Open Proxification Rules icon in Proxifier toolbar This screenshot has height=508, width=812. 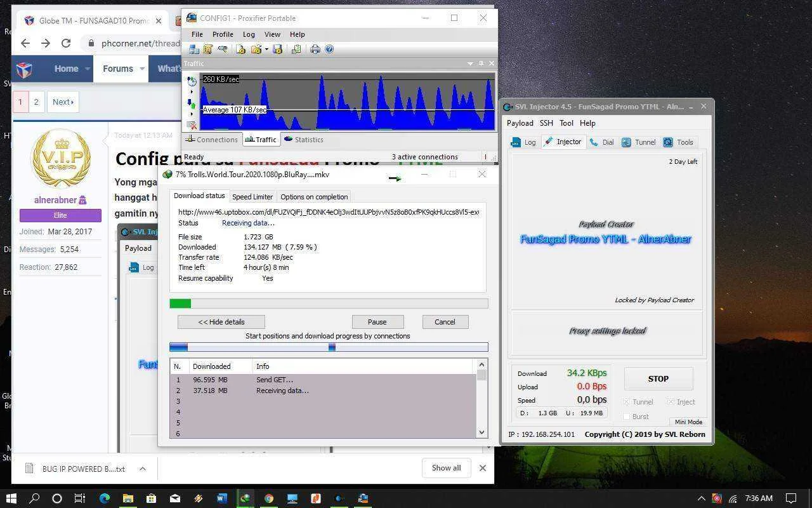pyautogui.click(x=207, y=49)
